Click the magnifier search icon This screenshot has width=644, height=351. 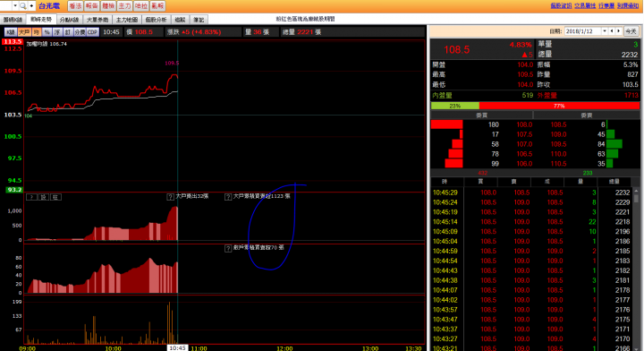click(23, 5)
